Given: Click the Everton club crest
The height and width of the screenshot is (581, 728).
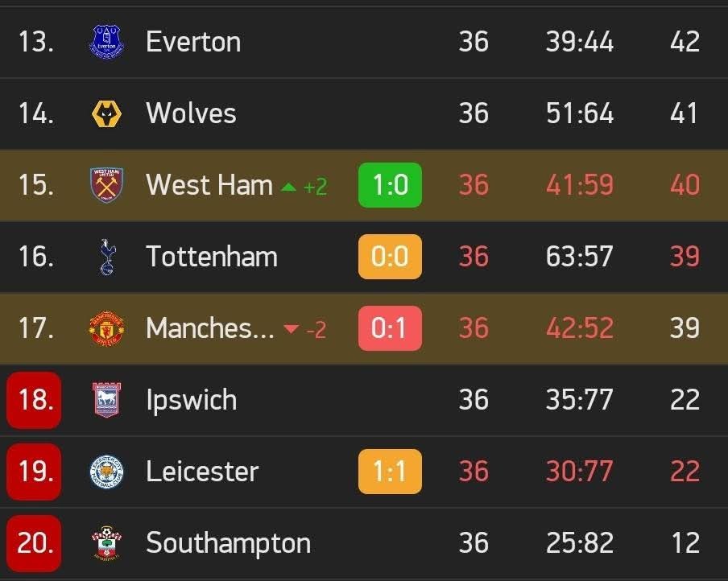Looking at the screenshot, I should (x=106, y=42).
